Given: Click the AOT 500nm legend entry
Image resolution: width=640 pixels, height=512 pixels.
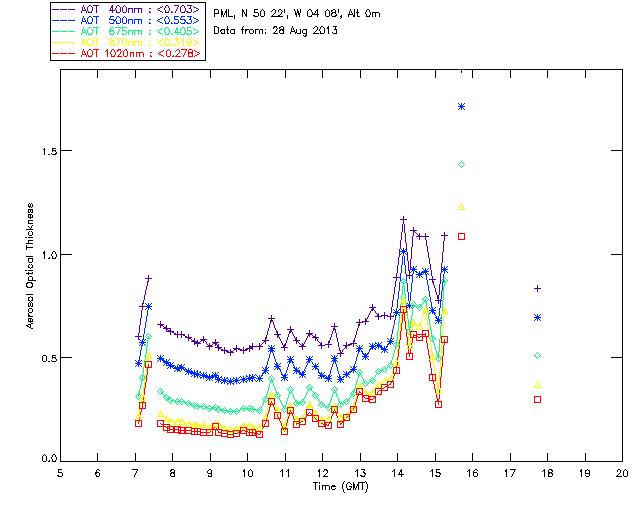Looking at the screenshot, I should (x=127, y=20).
